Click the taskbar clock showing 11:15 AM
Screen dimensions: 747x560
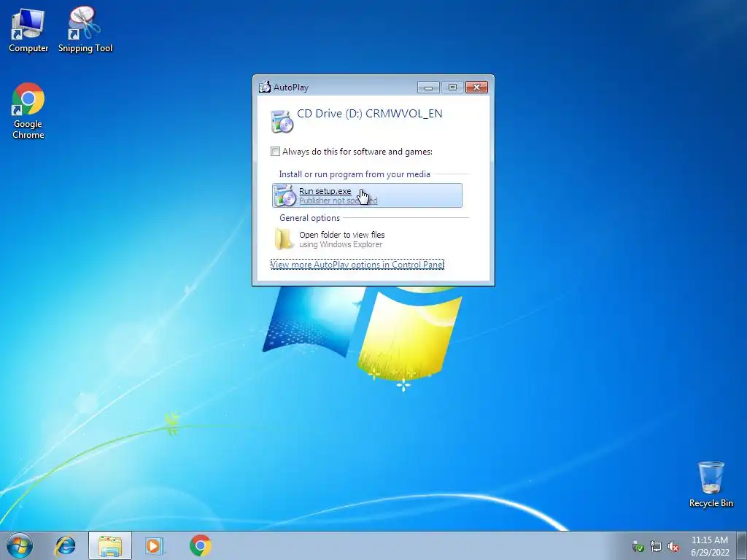pos(710,545)
